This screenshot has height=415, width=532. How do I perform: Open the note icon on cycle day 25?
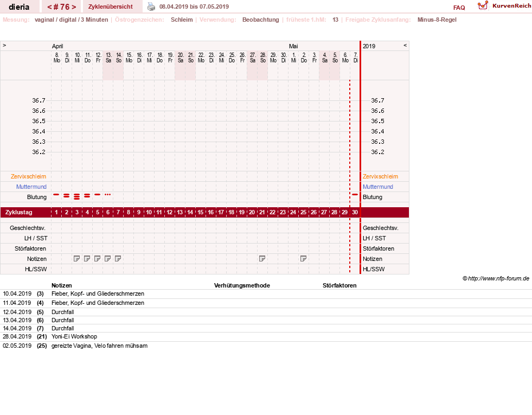point(303,259)
